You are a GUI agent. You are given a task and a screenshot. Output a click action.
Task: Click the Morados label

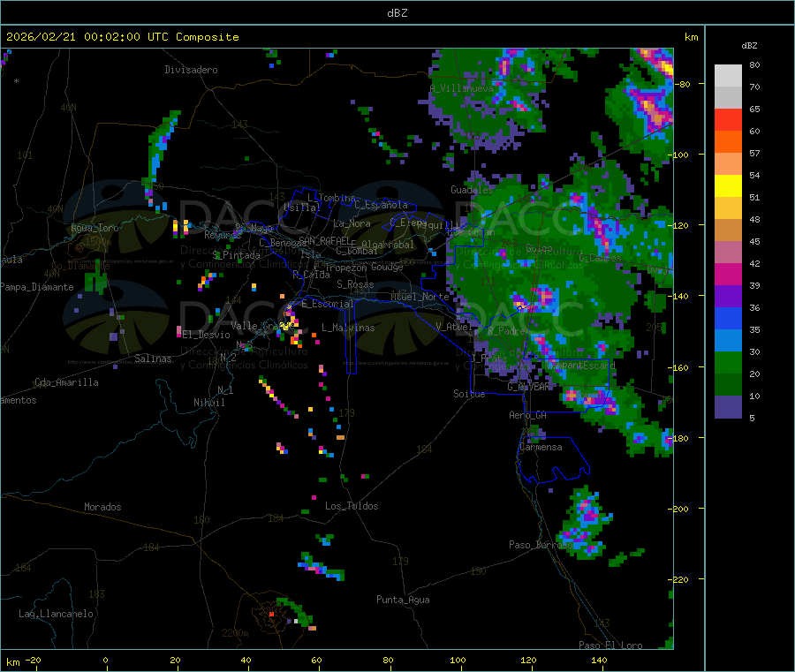(x=102, y=507)
